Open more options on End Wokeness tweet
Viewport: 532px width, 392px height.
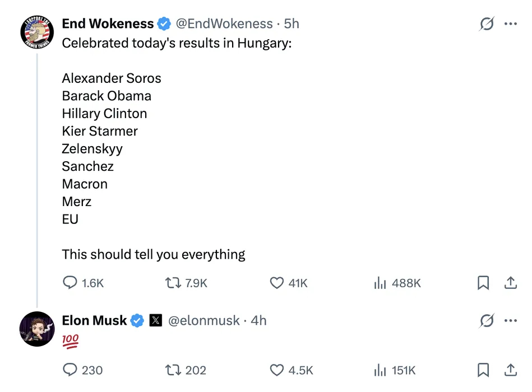(x=511, y=24)
